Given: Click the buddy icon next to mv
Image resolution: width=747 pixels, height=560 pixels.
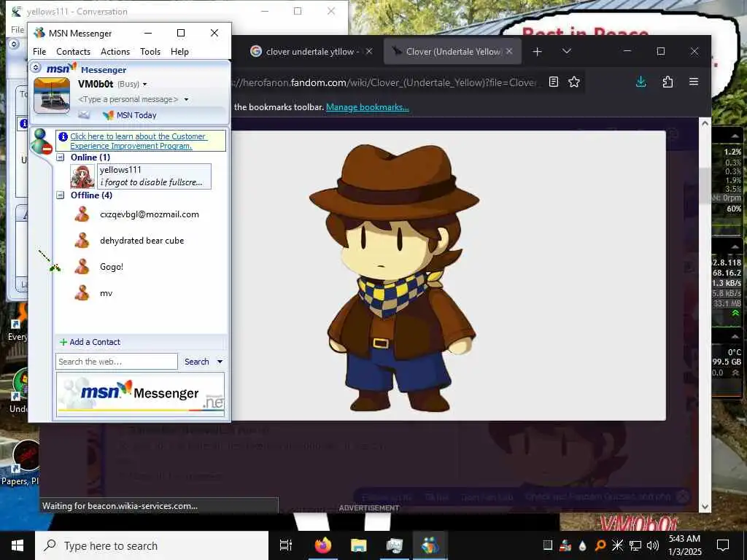Looking at the screenshot, I should (82, 292).
